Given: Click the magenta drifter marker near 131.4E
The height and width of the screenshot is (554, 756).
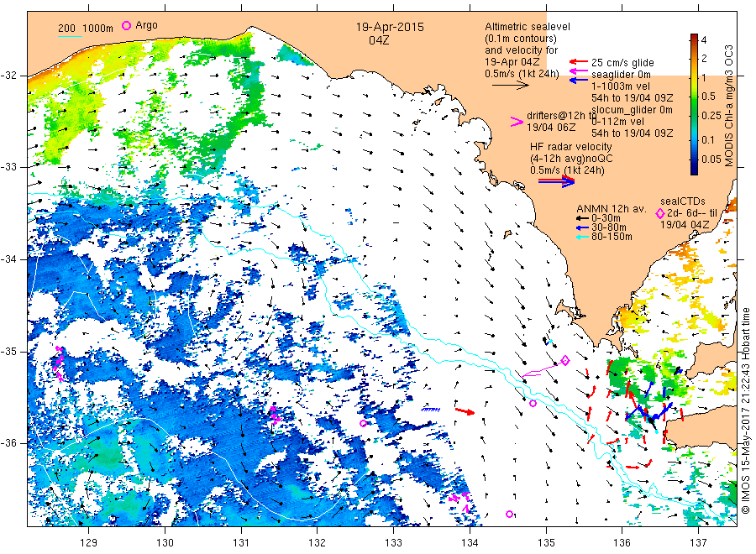Looking at the screenshot, I should point(274,415).
